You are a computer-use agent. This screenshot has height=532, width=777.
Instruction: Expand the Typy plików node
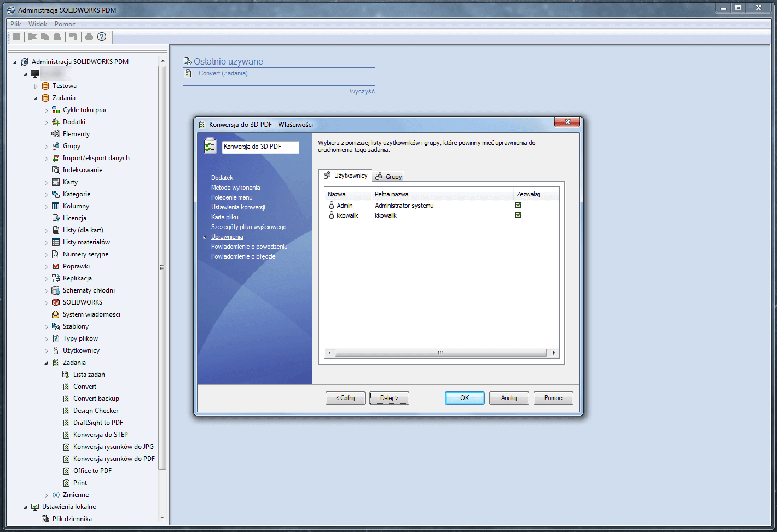point(47,338)
